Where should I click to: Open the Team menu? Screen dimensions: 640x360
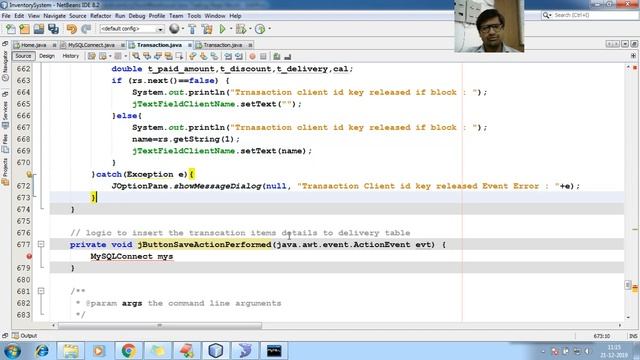[x=176, y=16]
